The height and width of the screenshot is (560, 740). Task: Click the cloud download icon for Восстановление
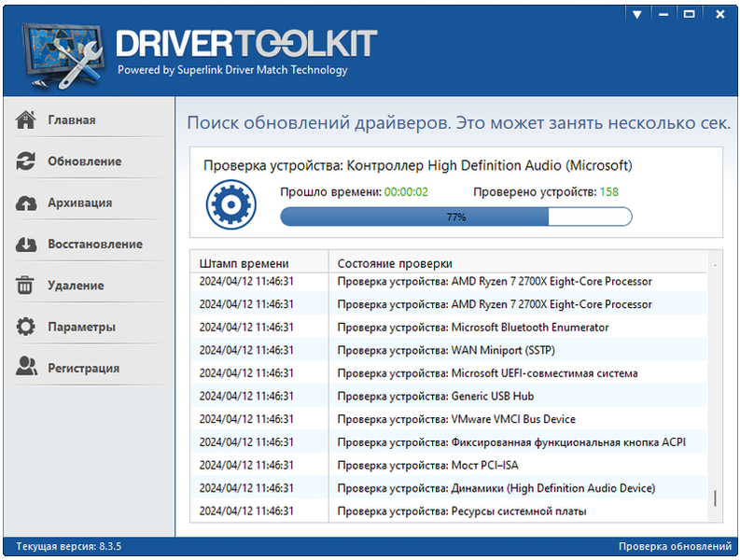click(26, 245)
